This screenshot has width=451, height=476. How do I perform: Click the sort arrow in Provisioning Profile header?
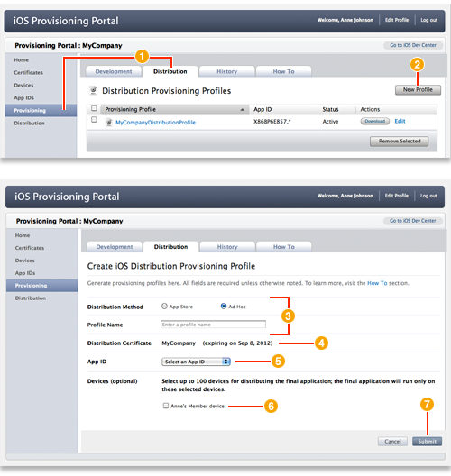[242, 110]
